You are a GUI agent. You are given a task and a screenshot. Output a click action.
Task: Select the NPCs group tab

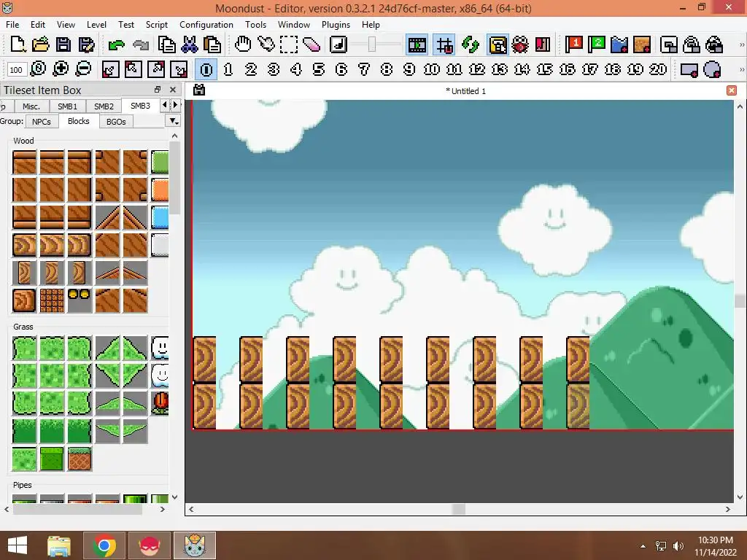[42, 122]
